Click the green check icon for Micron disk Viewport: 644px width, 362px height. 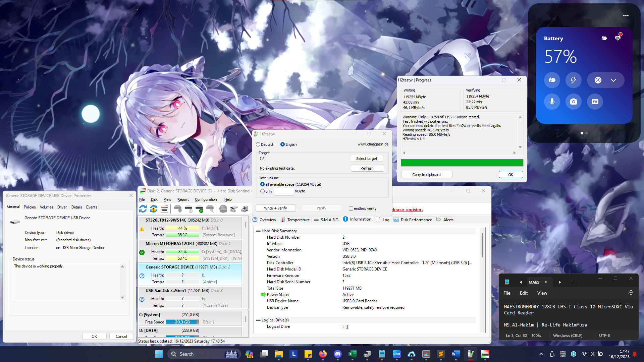pos(142,252)
